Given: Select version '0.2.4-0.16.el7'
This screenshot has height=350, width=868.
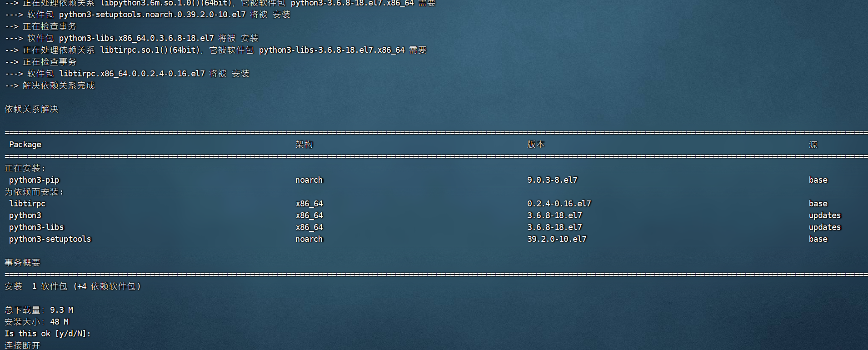Looking at the screenshot, I should pos(559,204).
